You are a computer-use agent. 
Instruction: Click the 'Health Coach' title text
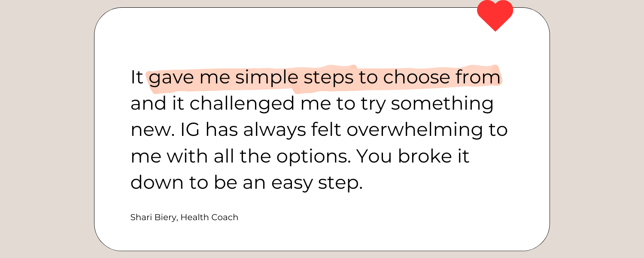point(209,218)
